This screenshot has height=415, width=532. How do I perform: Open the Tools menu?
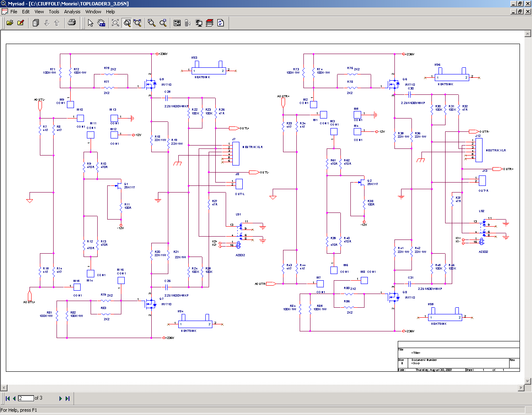54,12
